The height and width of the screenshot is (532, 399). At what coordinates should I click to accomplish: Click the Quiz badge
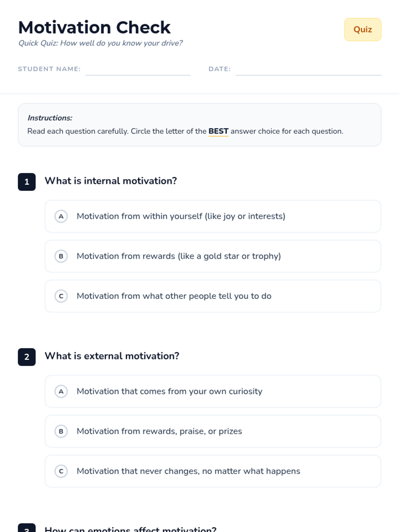pos(363,30)
